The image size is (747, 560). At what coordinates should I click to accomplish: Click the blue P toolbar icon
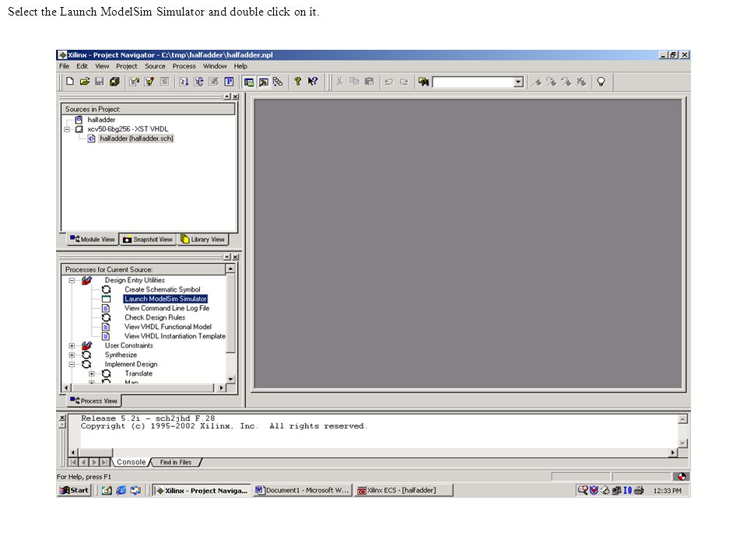(x=229, y=82)
